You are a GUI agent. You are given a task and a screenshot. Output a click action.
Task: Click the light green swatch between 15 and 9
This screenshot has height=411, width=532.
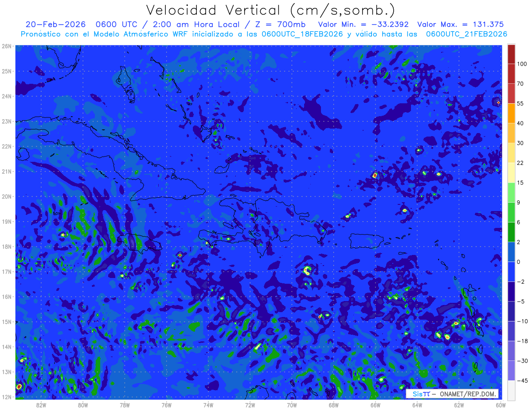pos(511,192)
